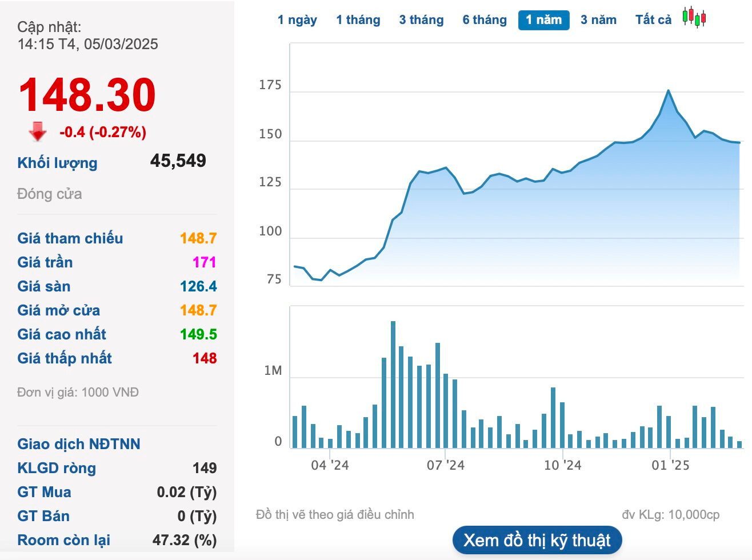
Task: Click the volume value 45,549
Action: tap(178, 161)
